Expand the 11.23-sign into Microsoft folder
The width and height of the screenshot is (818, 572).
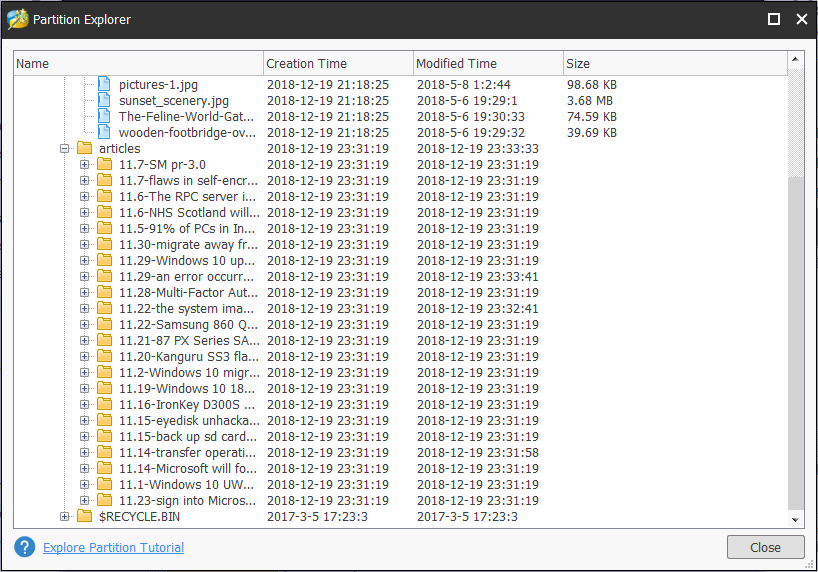85,501
